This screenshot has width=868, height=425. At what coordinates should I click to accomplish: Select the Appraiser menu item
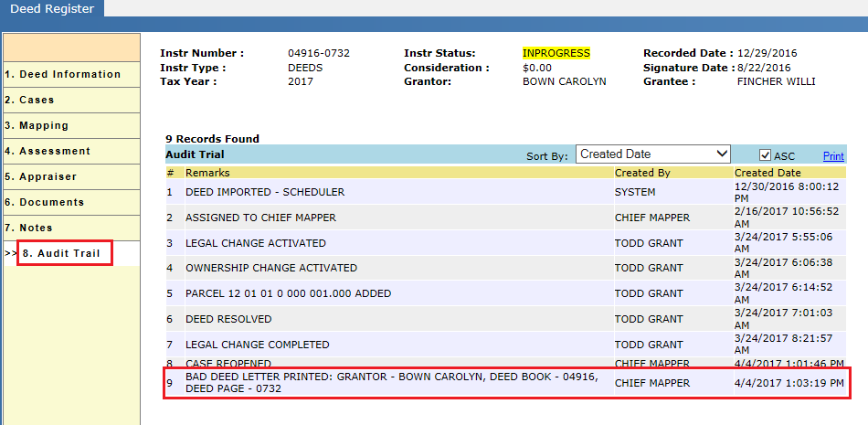click(x=71, y=176)
